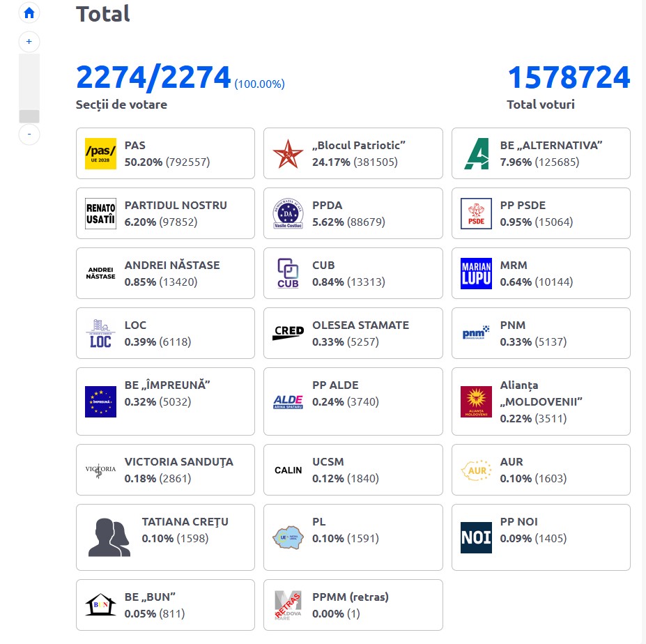Click the ALTERNATIVA result 7.96% (125685)

click(x=539, y=162)
